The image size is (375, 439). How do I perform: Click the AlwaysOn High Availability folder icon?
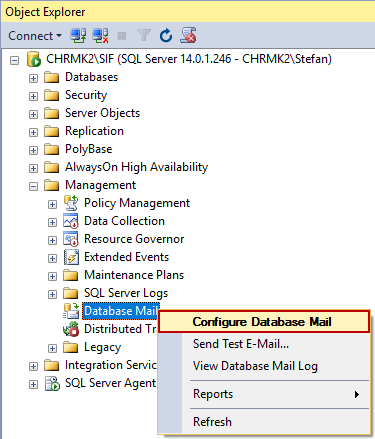[x=52, y=167]
